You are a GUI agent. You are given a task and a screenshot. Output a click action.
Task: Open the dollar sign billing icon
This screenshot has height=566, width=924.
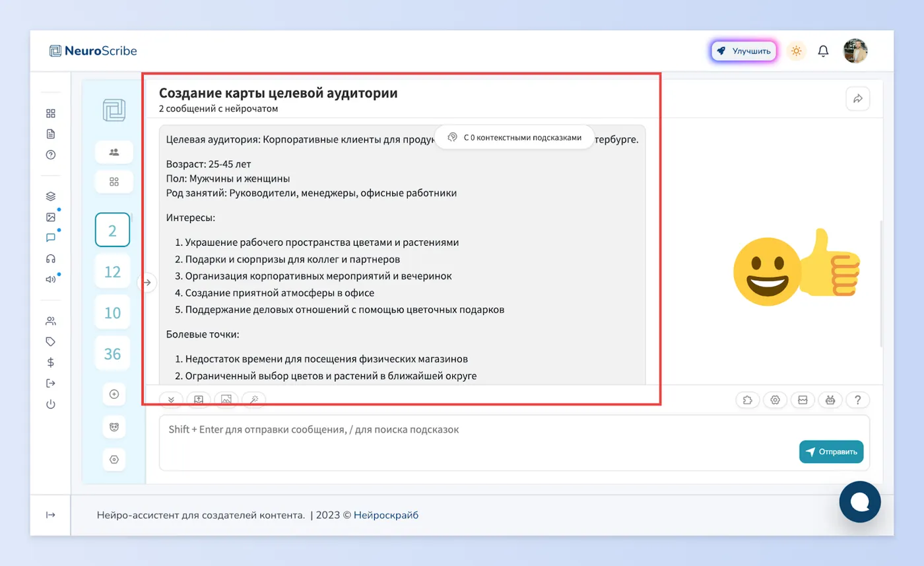click(x=51, y=362)
